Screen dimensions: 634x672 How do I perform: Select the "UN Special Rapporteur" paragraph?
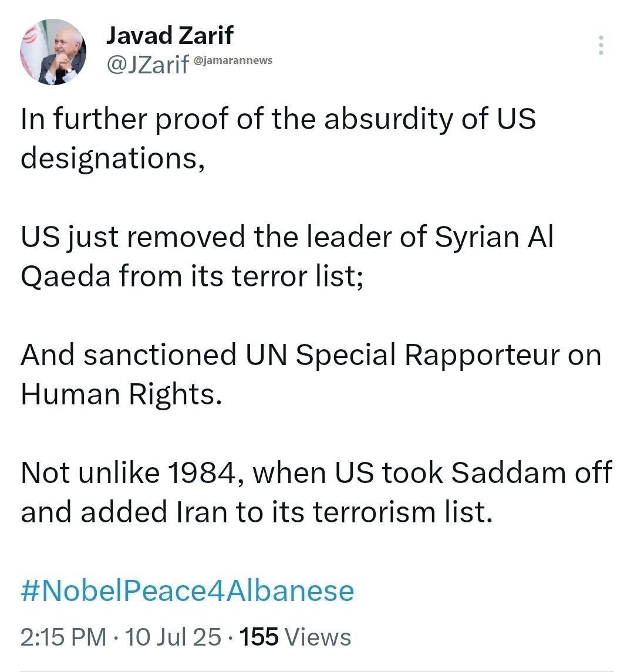pos(311,374)
